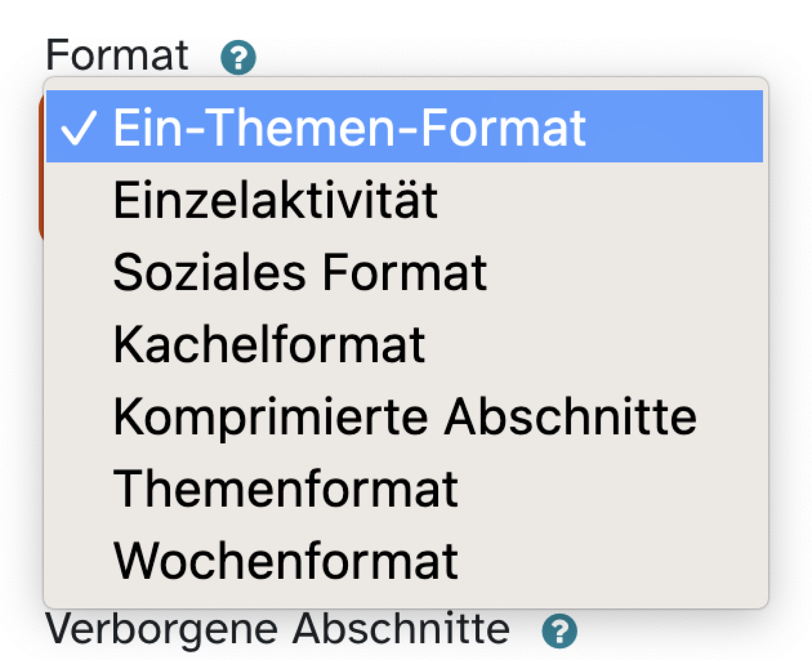Click inside the format selection list

pos(395,338)
